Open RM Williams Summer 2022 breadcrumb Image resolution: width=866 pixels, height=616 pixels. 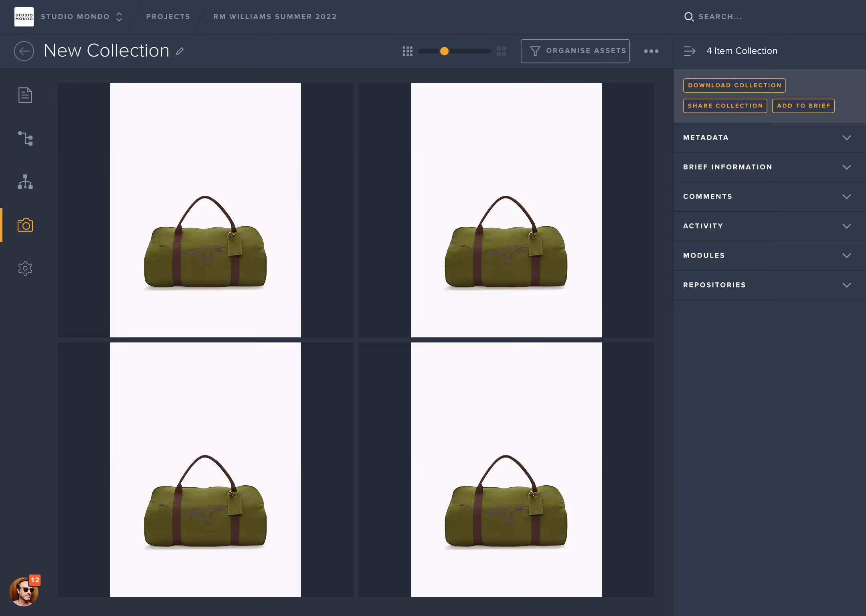click(x=275, y=17)
